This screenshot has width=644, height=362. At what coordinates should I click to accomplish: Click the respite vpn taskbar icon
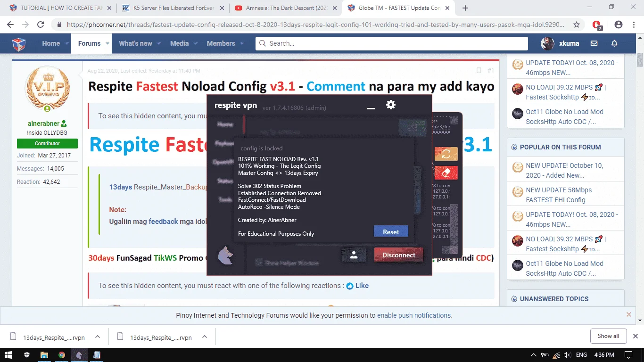click(x=79, y=355)
